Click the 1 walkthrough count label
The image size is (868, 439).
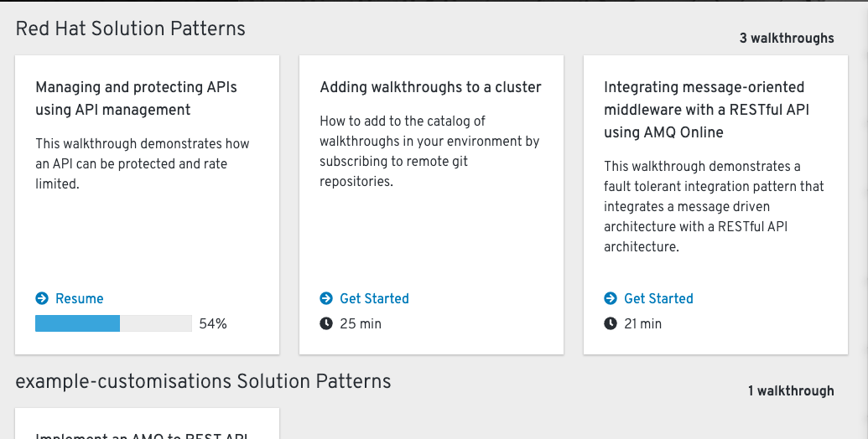(791, 391)
